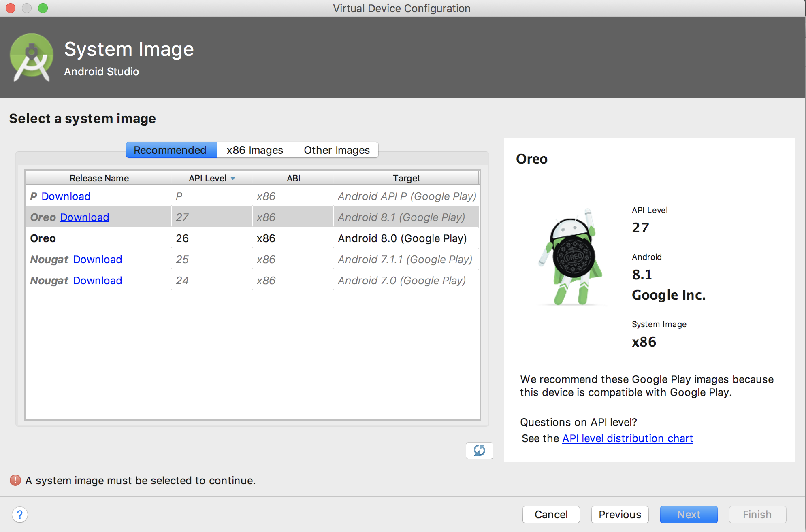The height and width of the screenshot is (532, 806).
Task: Switch to the x86 Images tab
Action: click(x=255, y=150)
